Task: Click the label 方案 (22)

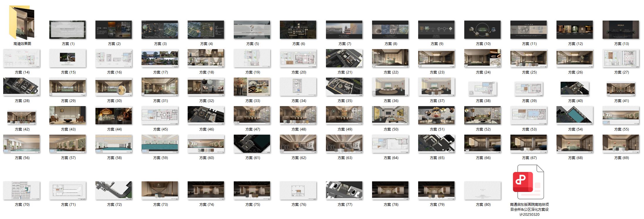Action: (x=391, y=72)
